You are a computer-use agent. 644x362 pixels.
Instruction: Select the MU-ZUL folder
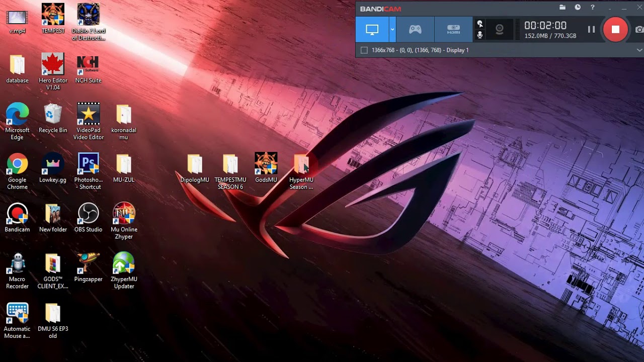(124, 168)
